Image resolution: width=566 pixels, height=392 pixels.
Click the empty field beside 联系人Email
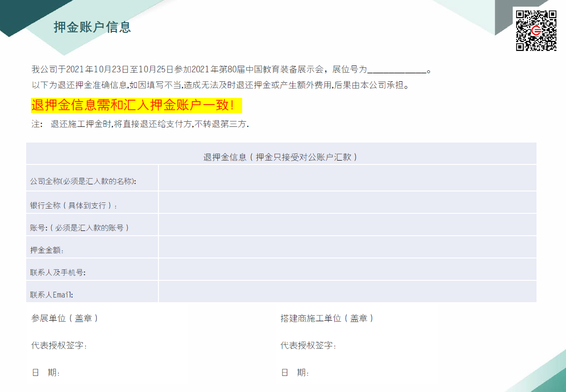click(347, 292)
